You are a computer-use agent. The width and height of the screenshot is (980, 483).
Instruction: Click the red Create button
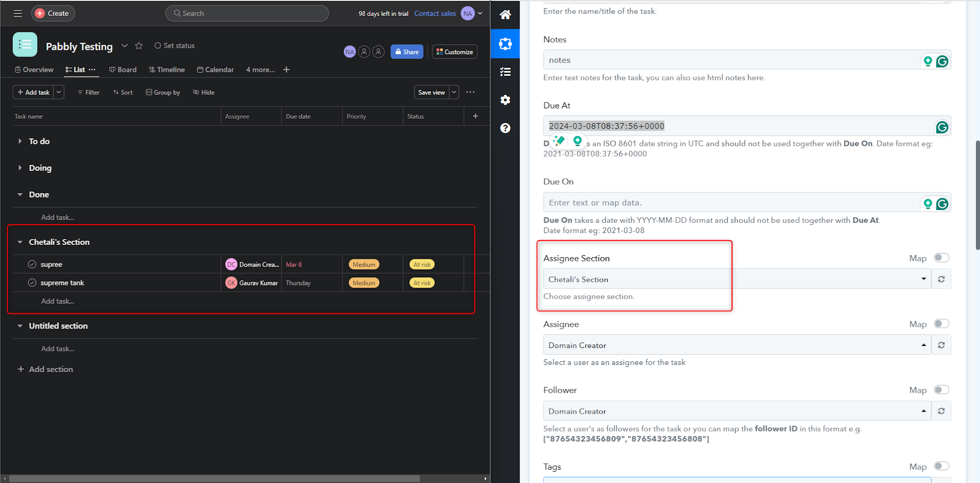pyautogui.click(x=53, y=13)
